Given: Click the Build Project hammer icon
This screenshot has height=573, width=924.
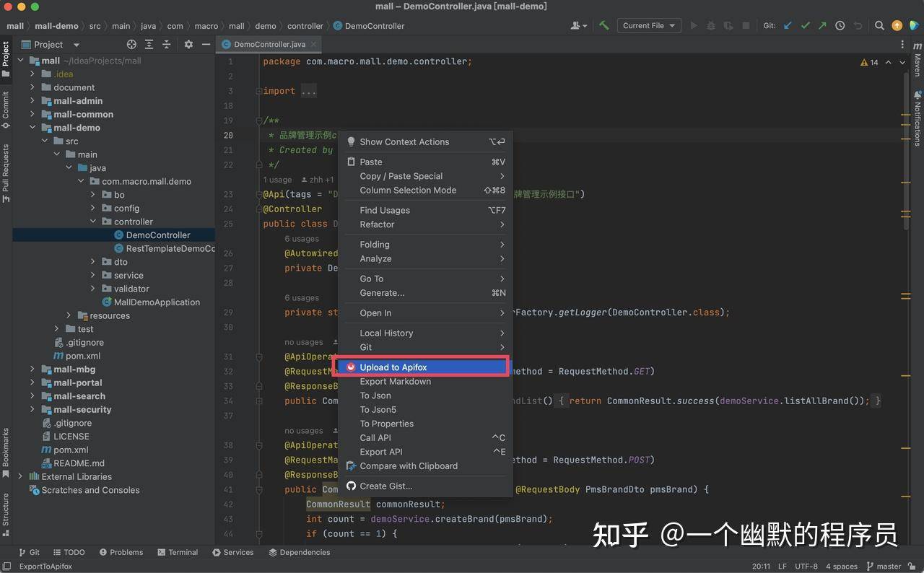Looking at the screenshot, I should coord(604,25).
